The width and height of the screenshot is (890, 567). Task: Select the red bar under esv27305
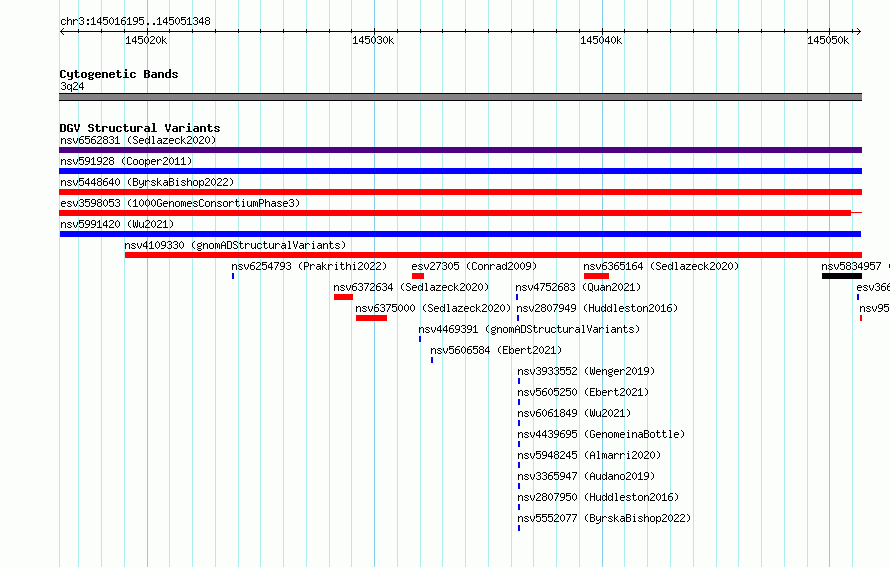[x=418, y=276]
